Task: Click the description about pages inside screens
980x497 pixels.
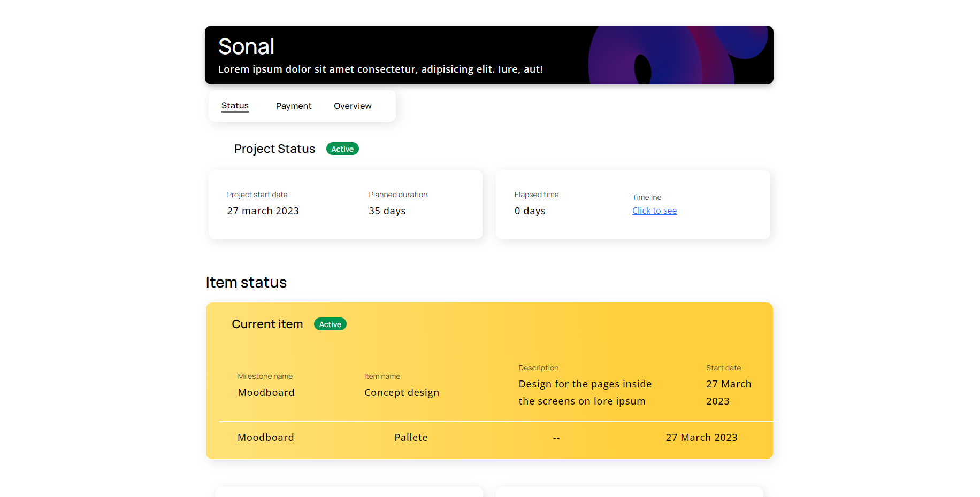Action: pos(585,392)
